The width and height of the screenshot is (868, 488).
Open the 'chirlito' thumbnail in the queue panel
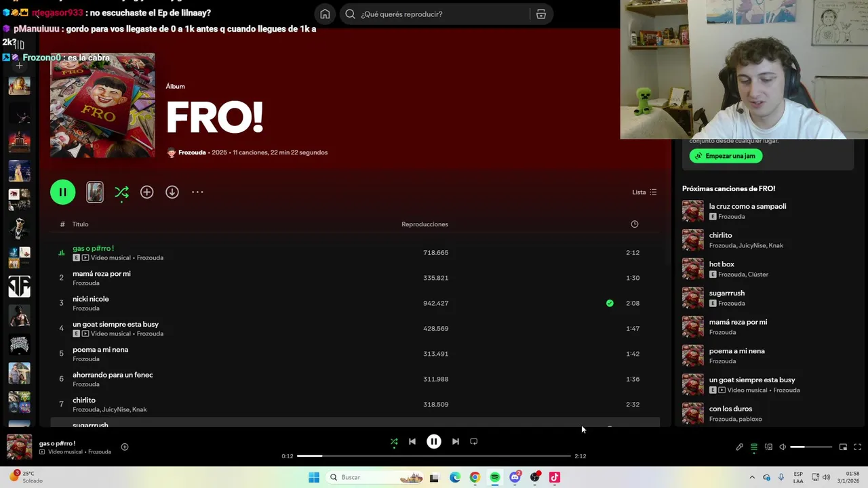(x=693, y=240)
